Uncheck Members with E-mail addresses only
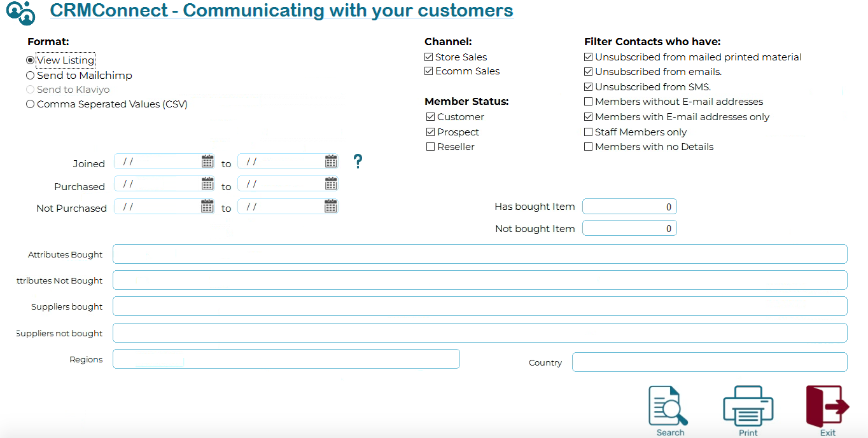 589,117
